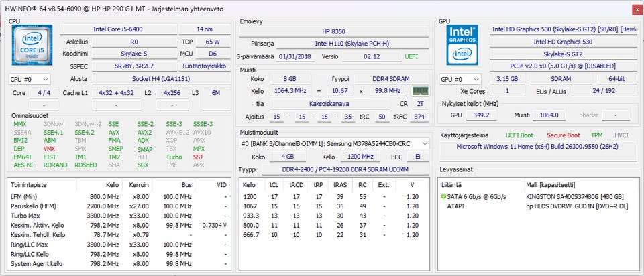This screenshot has width=644, height=276.
Task: Click the D6 MCU value
Action: [213, 54]
